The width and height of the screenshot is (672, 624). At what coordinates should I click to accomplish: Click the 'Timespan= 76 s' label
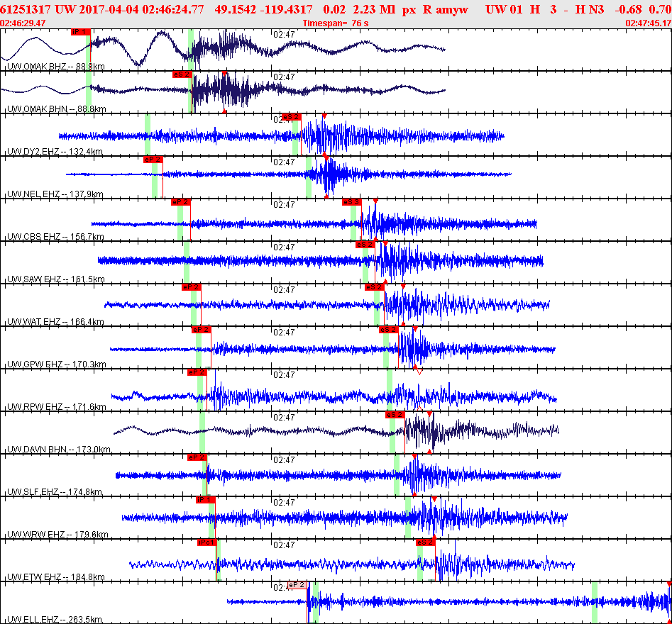click(x=336, y=23)
